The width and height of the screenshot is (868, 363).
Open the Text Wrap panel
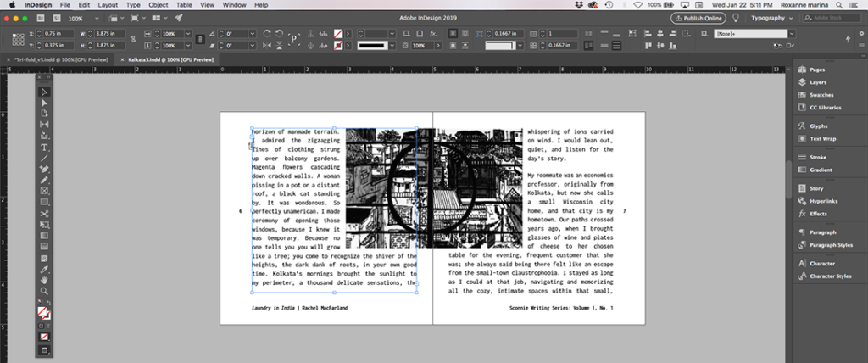(x=822, y=139)
